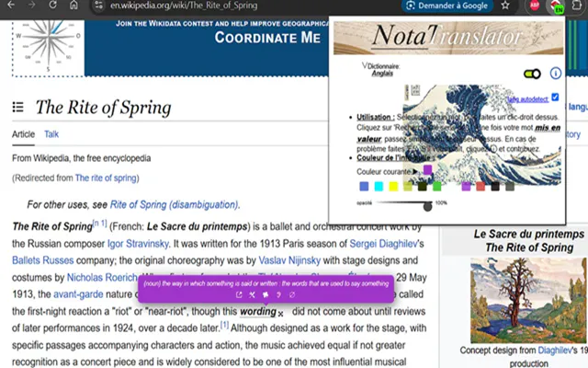
Task: Click citation [1] after decade later
Action: (224, 325)
